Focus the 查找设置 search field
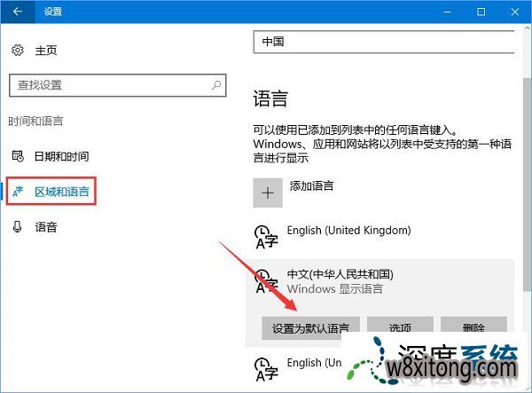 tap(106, 85)
